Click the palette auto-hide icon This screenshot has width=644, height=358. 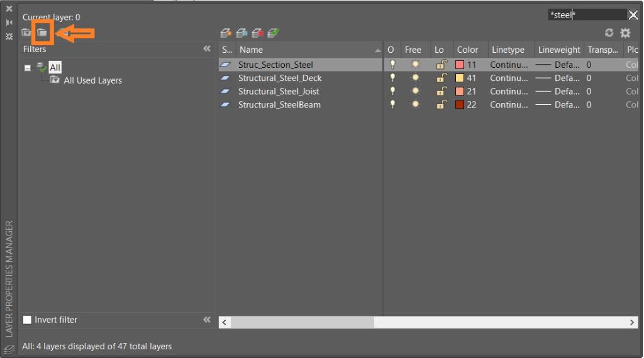[x=9, y=23]
